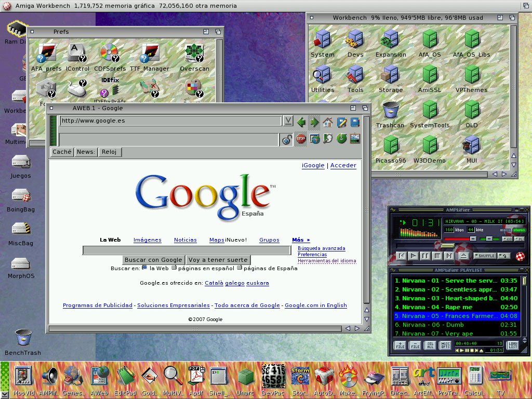Click the AMPLiFier balance slider

(489, 239)
